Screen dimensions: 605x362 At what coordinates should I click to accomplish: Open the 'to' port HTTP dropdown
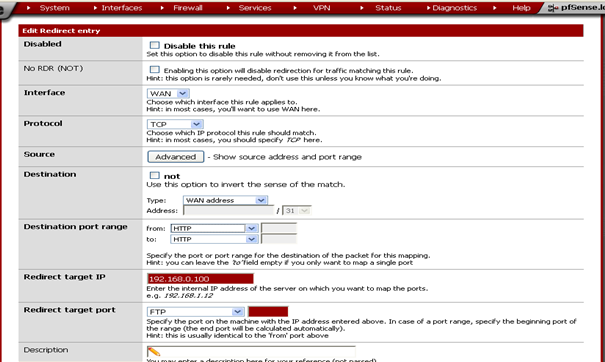(x=214, y=239)
